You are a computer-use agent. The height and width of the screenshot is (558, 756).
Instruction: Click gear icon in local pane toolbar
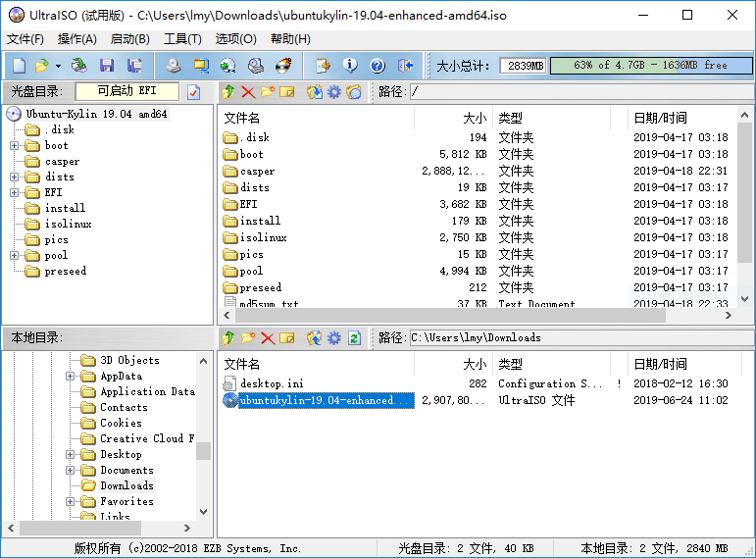click(334, 338)
